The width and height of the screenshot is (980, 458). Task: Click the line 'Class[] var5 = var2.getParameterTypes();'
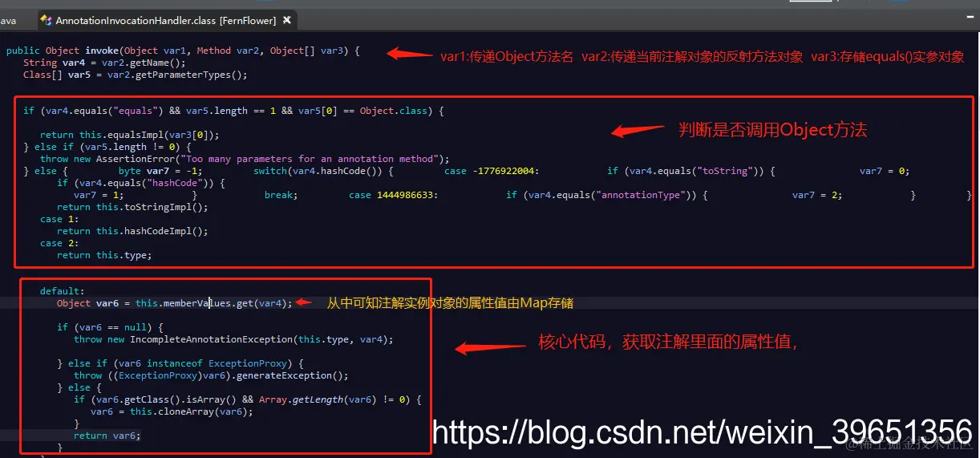(135, 75)
